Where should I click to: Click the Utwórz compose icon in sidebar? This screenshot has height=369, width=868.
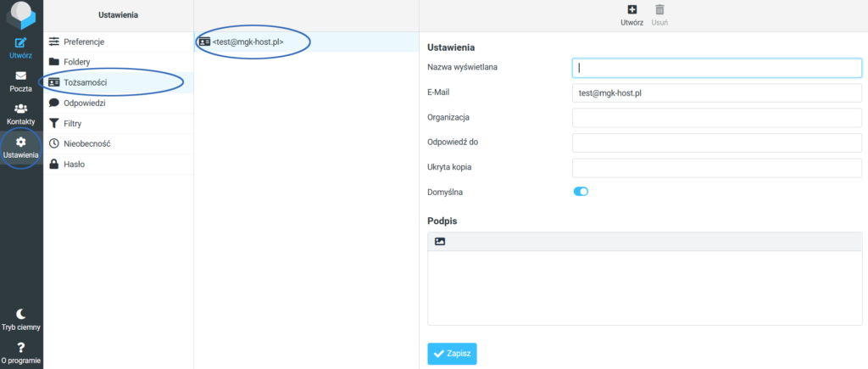21,42
